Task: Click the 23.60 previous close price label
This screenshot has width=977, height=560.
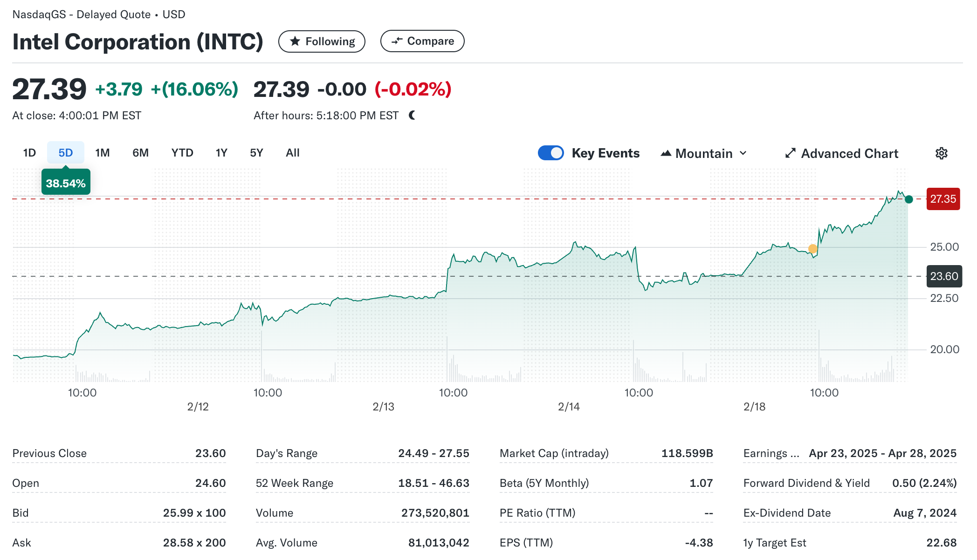Action: [943, 276]
